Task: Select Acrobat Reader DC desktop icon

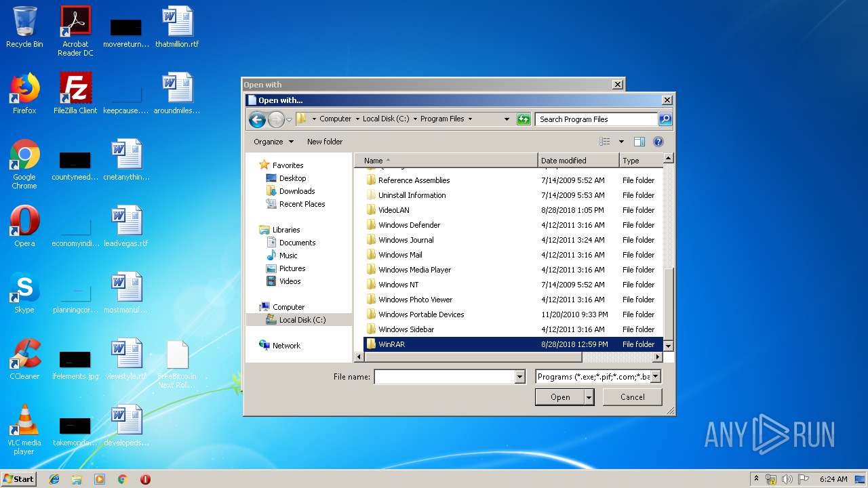Action: click(75, 31)
